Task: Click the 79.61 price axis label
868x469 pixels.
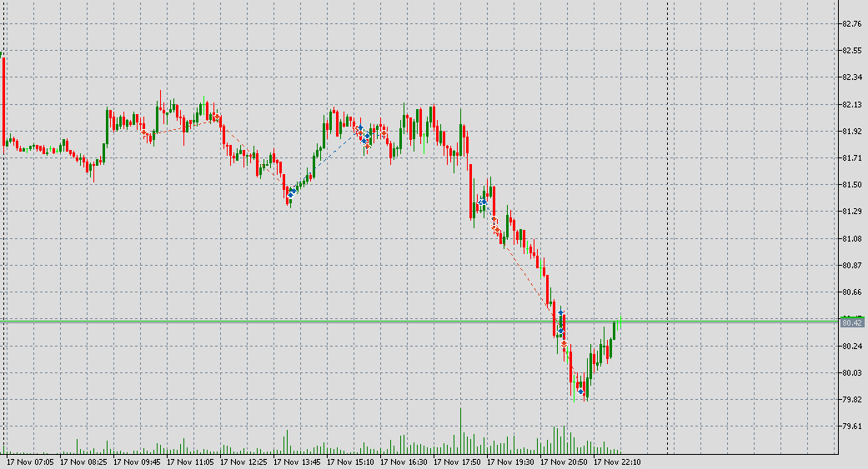Action: coord(851,426)
